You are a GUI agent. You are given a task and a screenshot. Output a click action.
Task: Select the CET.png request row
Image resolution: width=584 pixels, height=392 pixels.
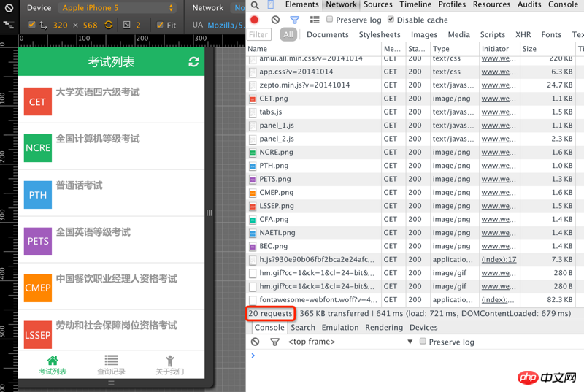point(415,99)
